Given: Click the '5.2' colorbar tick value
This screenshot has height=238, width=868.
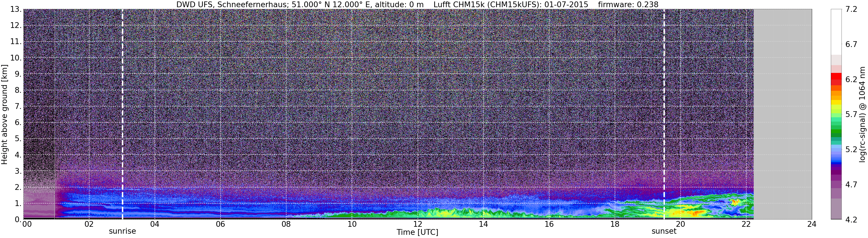Looking at the screenshot, I should point(851,149).
